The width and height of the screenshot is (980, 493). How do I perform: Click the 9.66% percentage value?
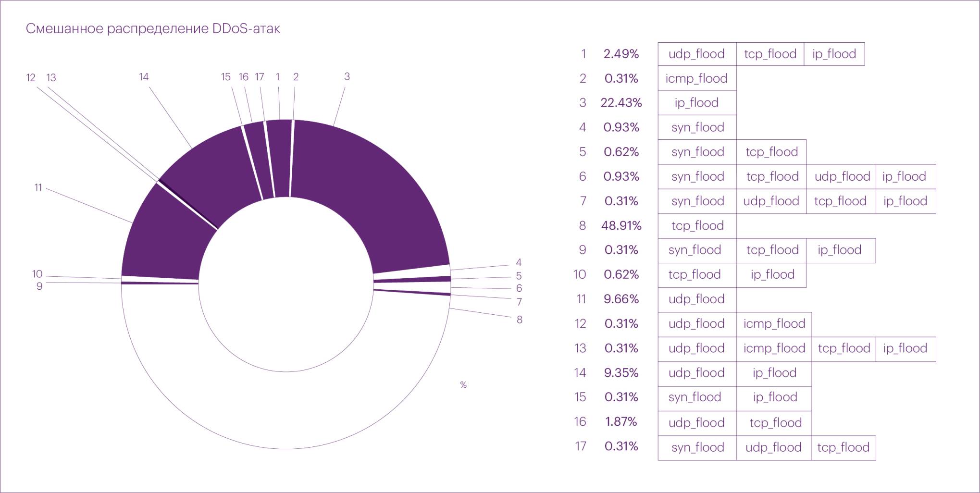[x=621, y=299]
